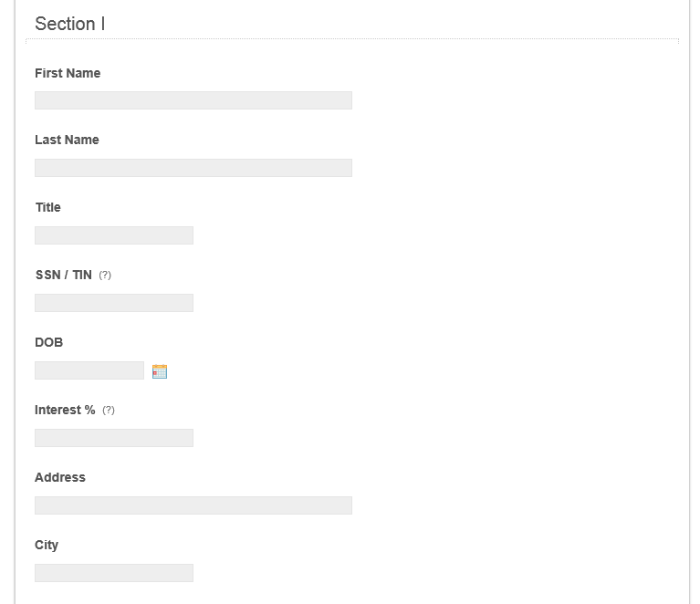Viewport: 700px width, 604px height.
Task: Click the Title label text
Action: 47,208
